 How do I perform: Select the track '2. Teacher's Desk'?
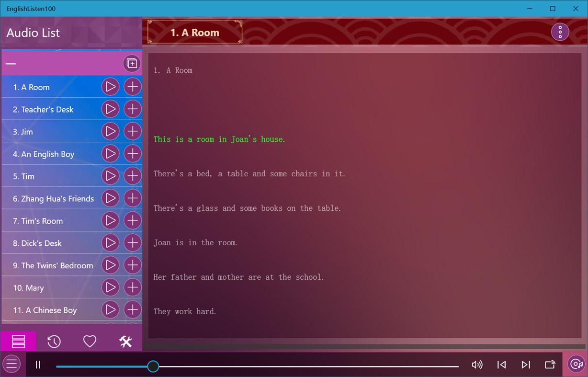coord(53,109)
